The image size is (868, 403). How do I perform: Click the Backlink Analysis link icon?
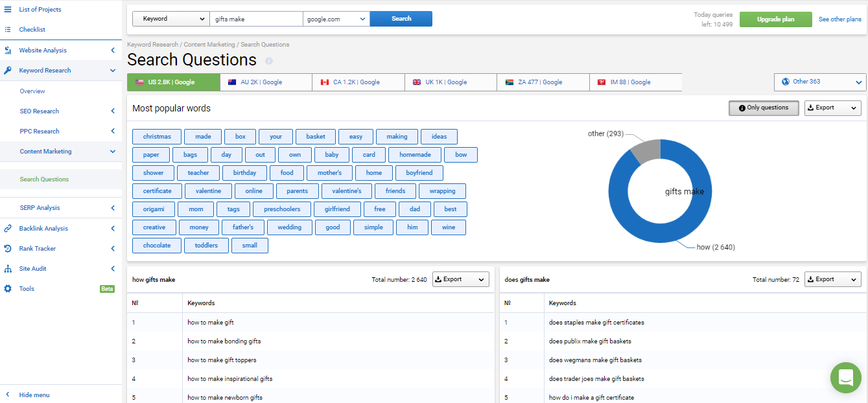pos(8,229)
